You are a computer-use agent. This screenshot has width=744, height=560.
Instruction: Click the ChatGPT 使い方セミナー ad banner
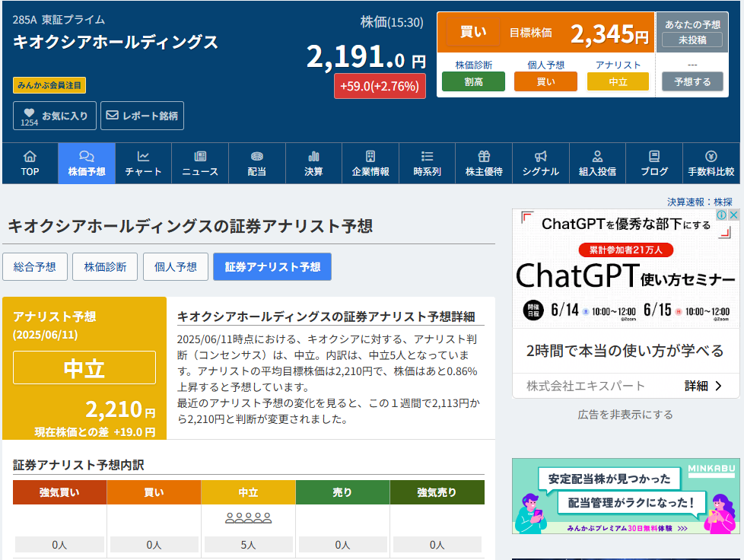tap(626, 269)
